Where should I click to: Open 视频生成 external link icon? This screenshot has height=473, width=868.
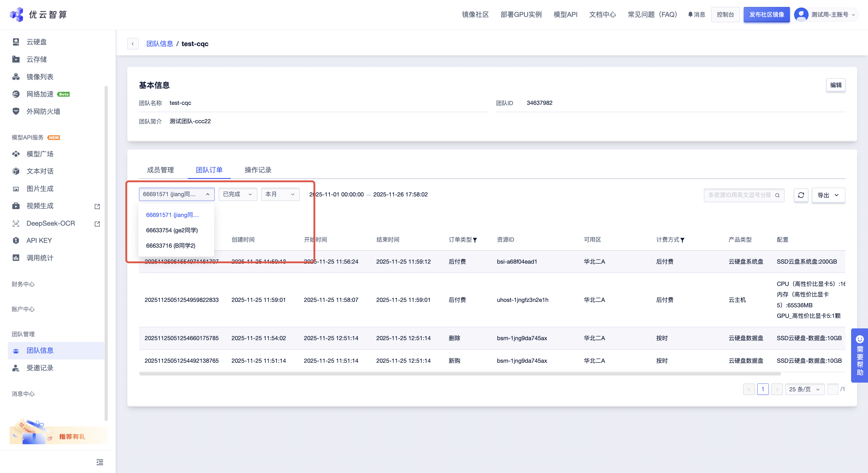97,206
